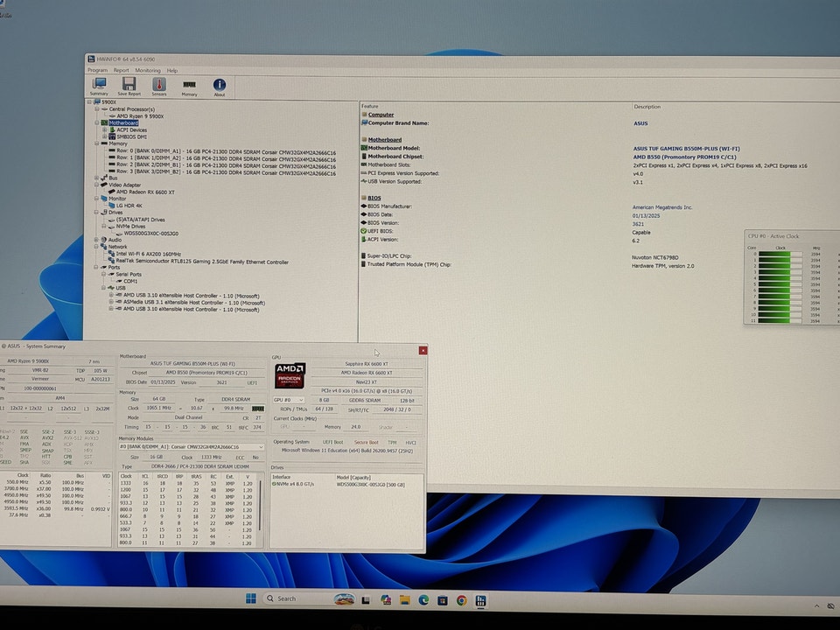Expand the Audio tree node
This screenshot has width=840, height=630.
(x=97, y=240)
